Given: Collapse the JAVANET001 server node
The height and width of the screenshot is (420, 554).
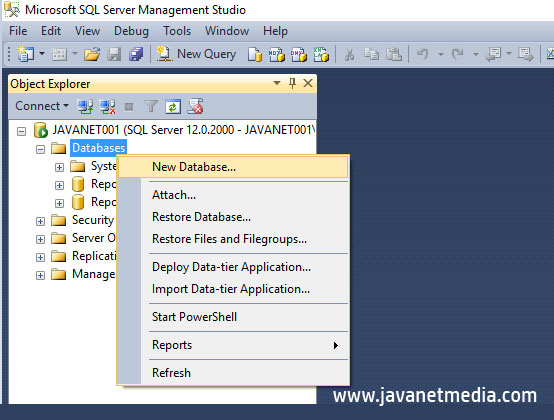Looking at the screenshot, I should [22, 132].
